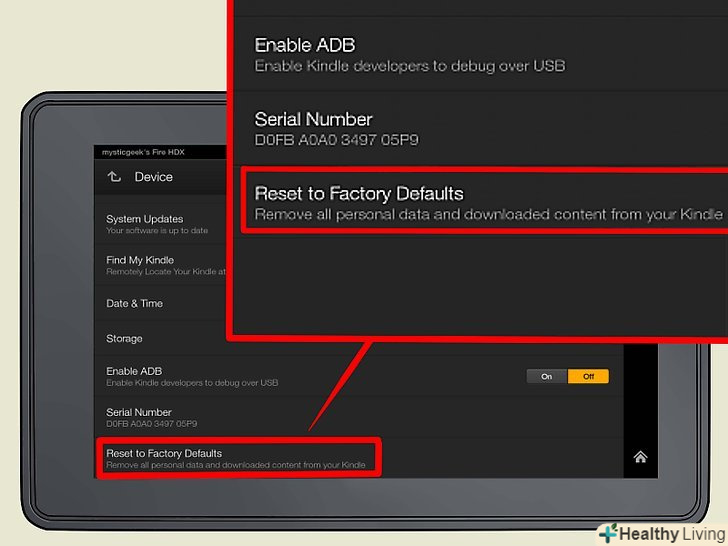Open System Updates setting
Viewport: 728px width, 546px height.
click(x=161, y=224)
